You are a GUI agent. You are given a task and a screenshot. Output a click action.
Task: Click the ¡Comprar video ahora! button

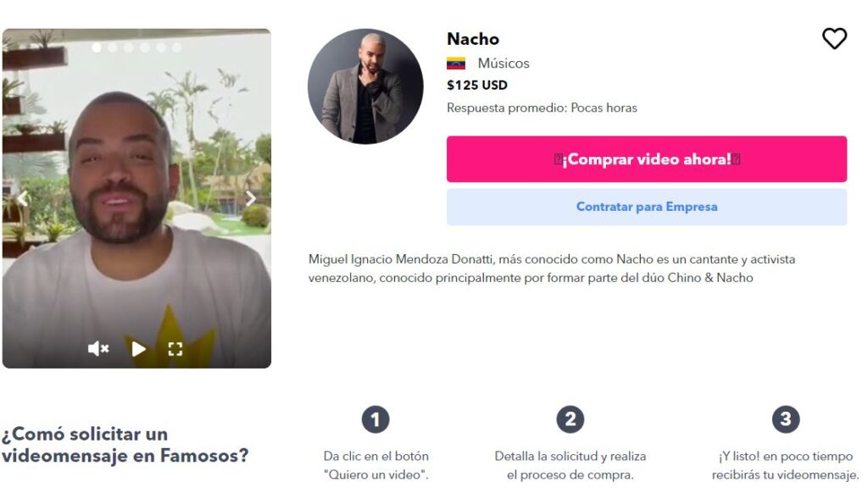point(647,158)
